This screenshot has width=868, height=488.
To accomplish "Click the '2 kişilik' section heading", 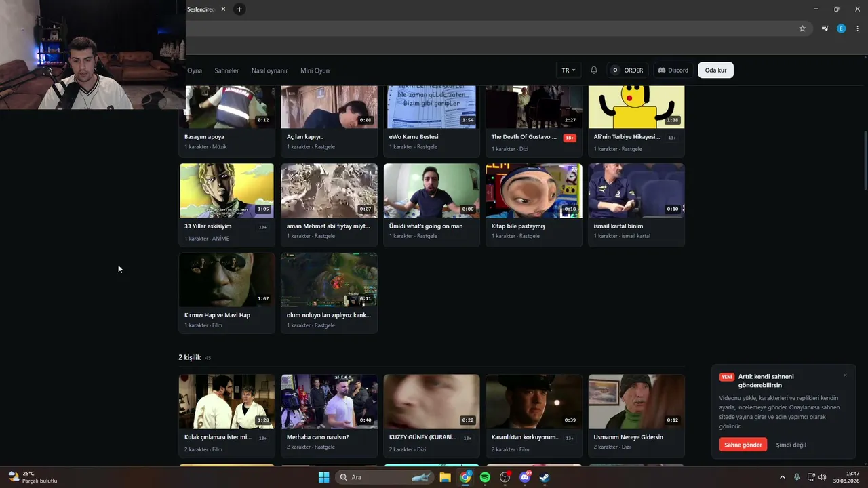I will pos(189,357).
